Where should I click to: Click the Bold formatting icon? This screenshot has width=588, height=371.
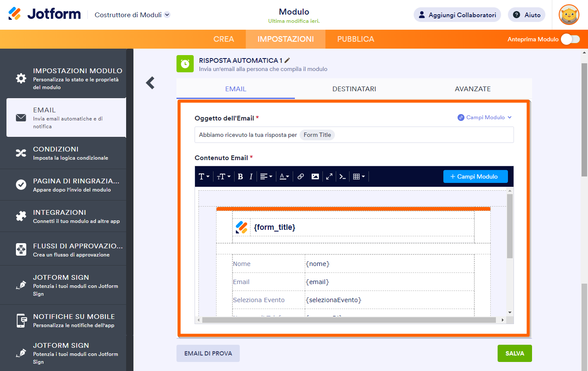[240, 176]
